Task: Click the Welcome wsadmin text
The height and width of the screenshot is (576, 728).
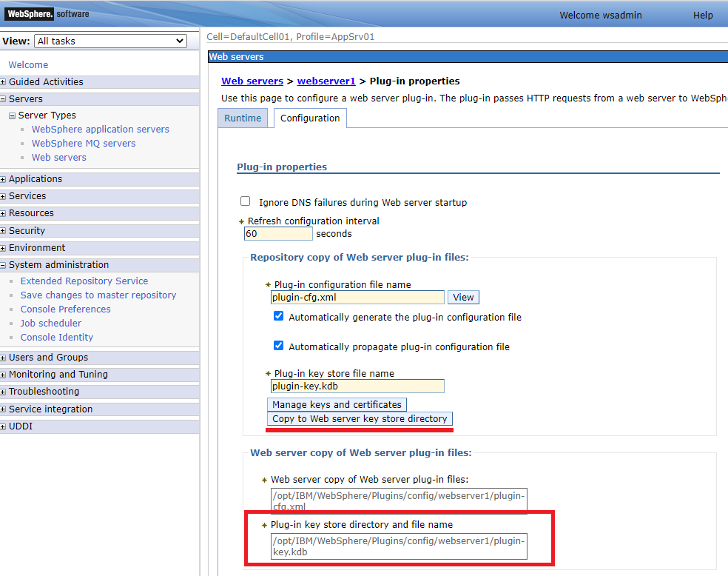Action: [x=601, y=16]
